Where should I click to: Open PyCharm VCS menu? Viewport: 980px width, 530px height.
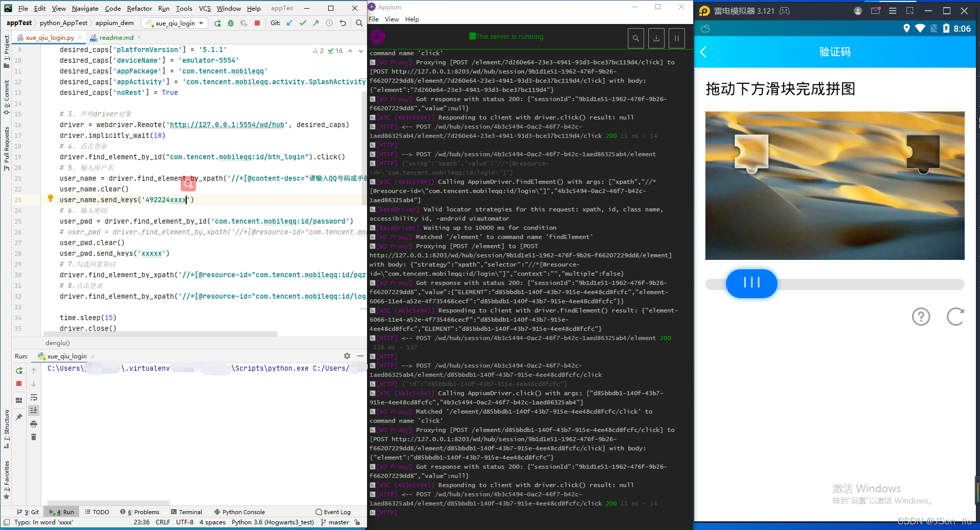(x=205, y=9)
